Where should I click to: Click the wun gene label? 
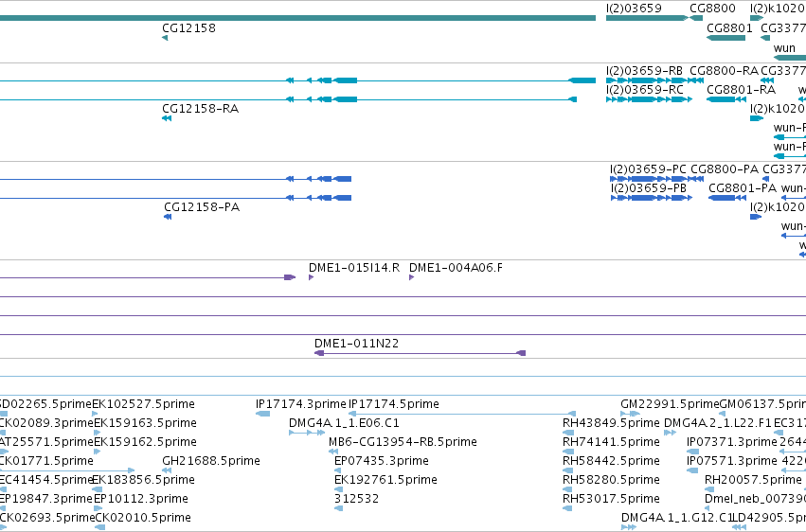[784, 48]
